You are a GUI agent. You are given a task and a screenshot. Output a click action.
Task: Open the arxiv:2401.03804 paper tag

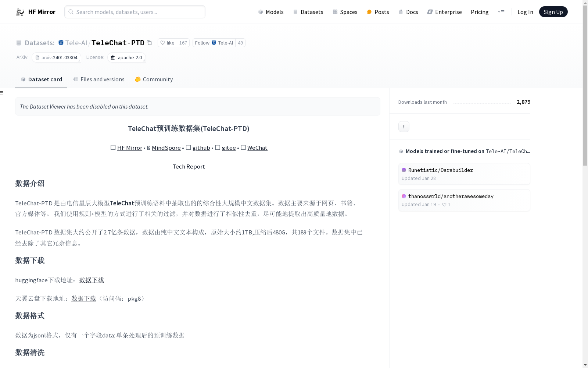(56, 58)
